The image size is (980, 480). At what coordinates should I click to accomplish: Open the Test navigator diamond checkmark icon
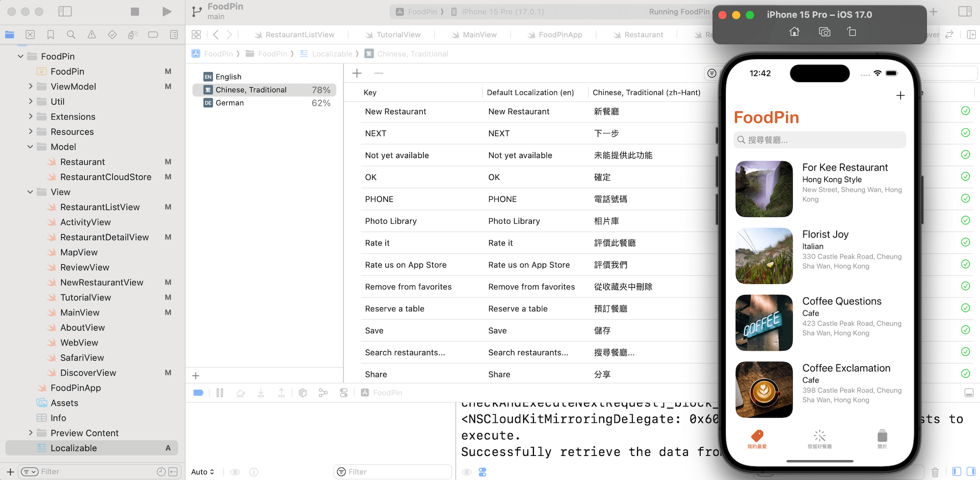(x=112, y=35)
